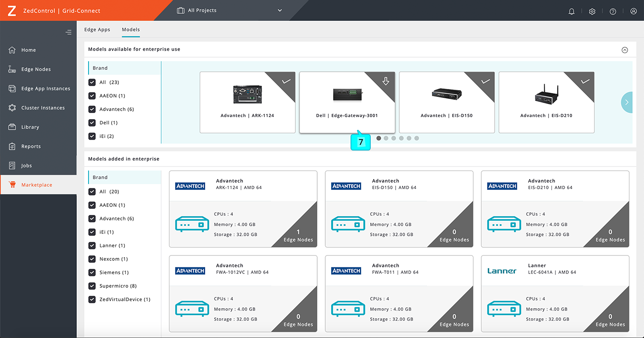Click 0 Edge Nodes on Lanner LEC-6041A card

click(x=610, y=320)
